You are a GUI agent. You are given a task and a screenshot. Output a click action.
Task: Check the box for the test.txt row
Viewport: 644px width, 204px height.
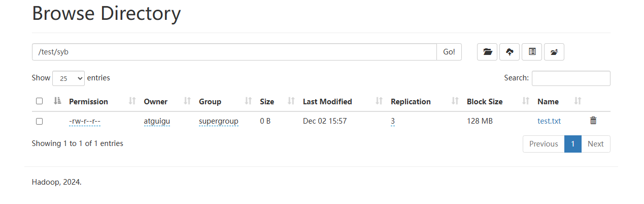(x=40, y=121)
